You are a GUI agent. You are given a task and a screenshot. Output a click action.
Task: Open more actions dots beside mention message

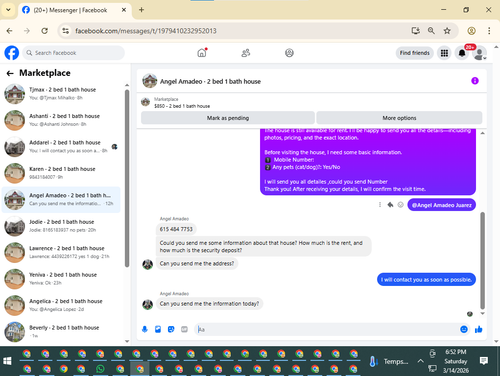[380, 205]
